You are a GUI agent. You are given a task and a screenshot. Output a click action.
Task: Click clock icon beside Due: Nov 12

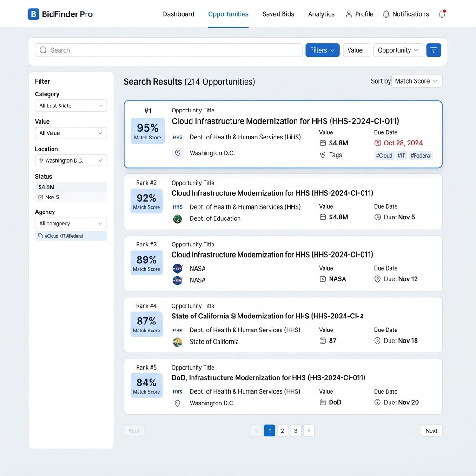(377, 279)
